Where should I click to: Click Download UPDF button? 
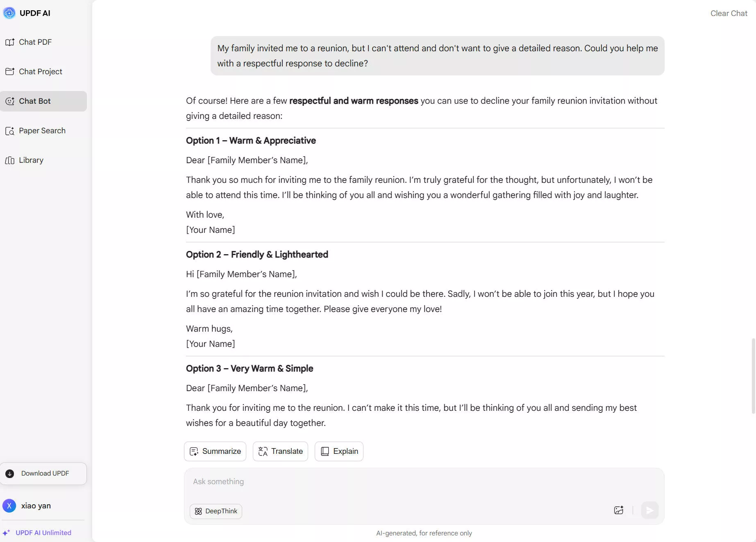coord(43,474)
